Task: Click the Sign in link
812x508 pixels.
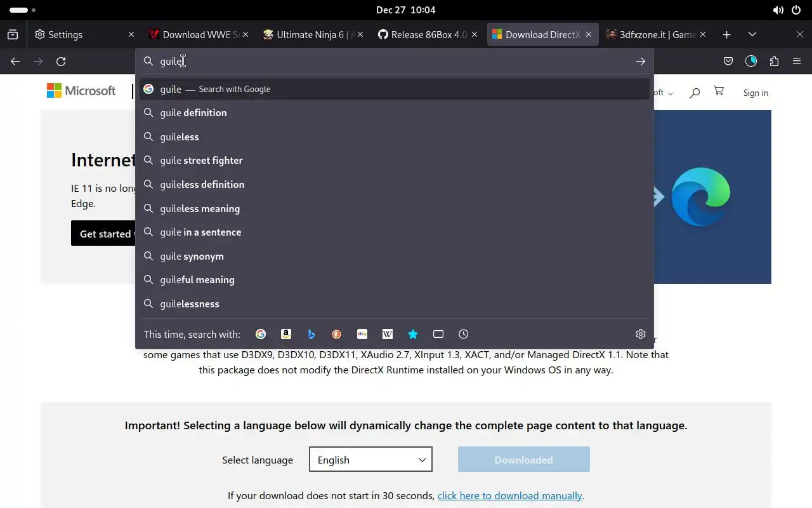Action: [x=756, y=93]
